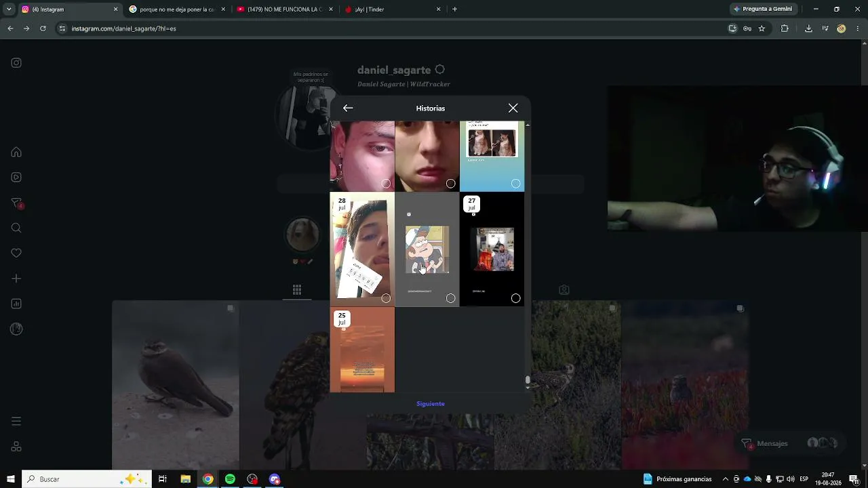Image resolution: width=868 pixels, height=488 pixels.
Task: Open Chrome Downloads from the toolbar
Action: coord(808,28)
